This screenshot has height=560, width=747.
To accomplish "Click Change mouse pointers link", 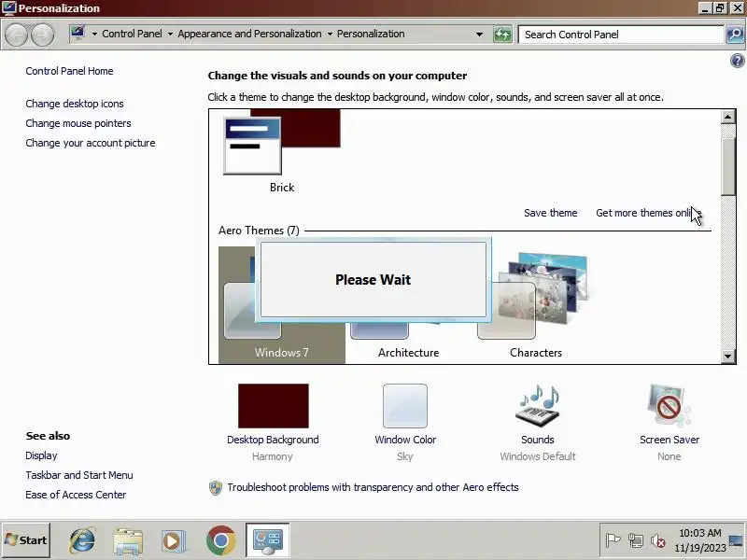I will click(78, 123).
